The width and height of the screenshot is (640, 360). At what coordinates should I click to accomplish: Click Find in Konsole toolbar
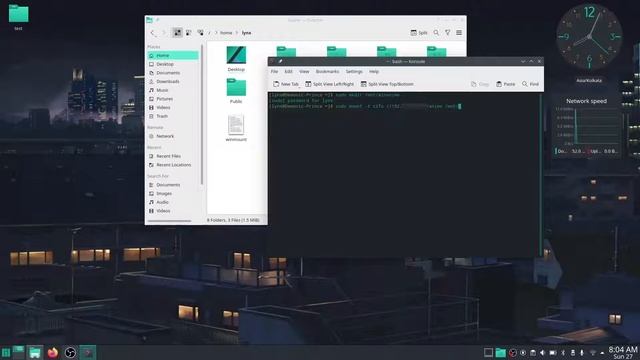tap(530, 84)
